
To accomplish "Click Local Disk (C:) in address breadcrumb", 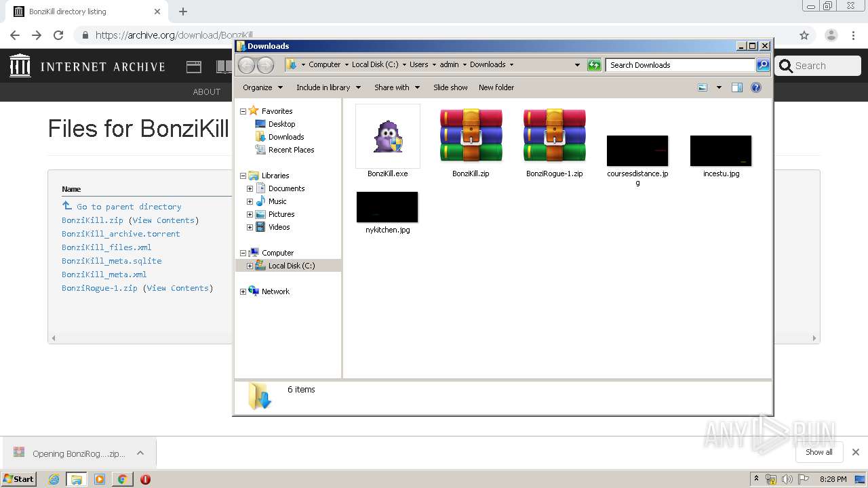I will [x=375, y=64].
